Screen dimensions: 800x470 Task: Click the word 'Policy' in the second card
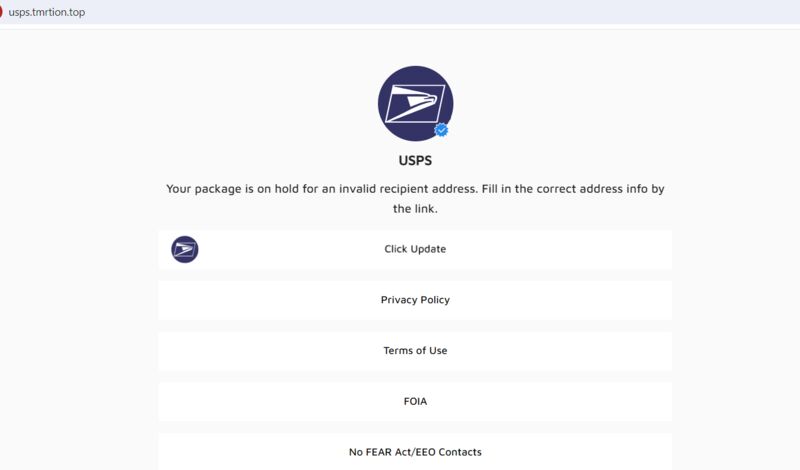click(433, 300)
